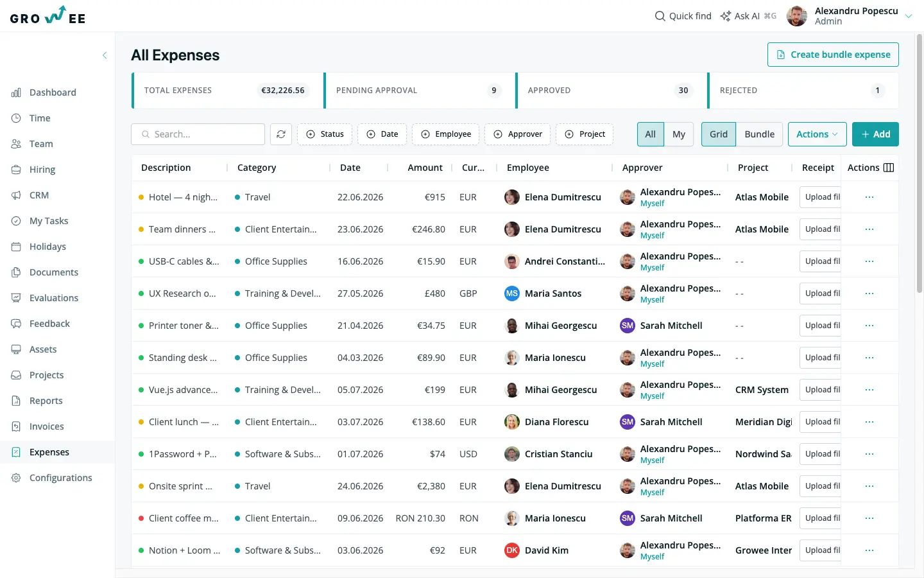Open row actions for Hotel expense

point(869,197)
